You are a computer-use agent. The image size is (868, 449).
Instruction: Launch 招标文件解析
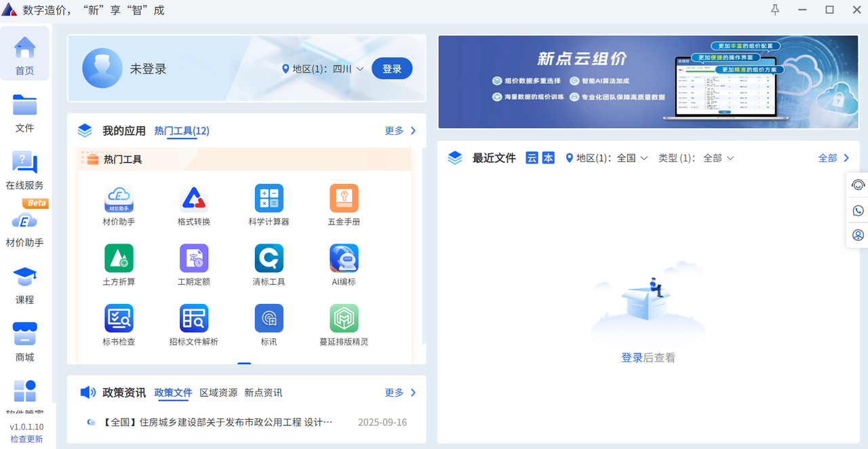(x=194, y=324)
